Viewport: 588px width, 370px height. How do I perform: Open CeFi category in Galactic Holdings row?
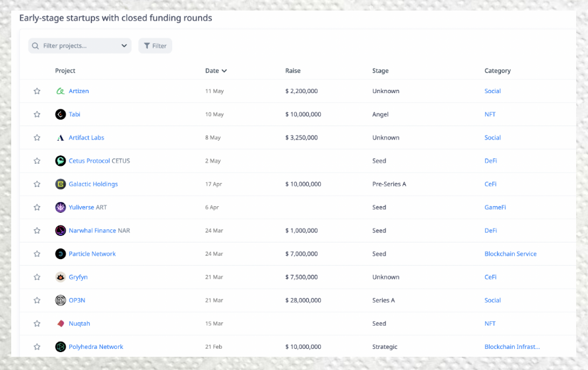(490, 184)
